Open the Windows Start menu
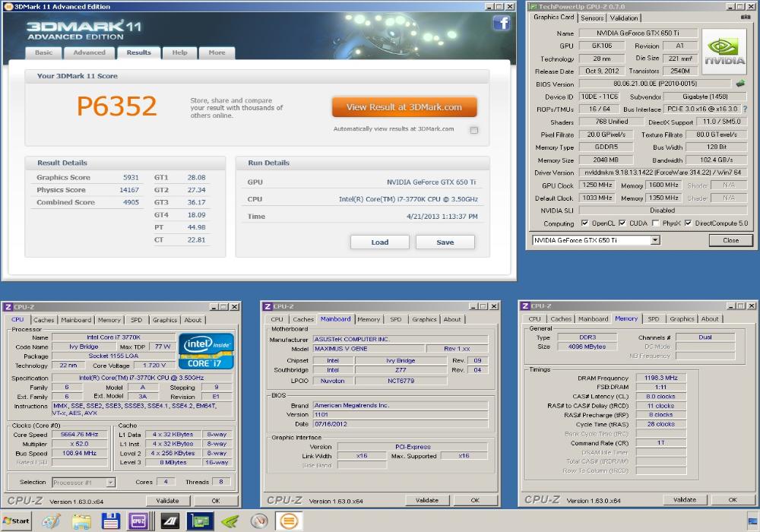Viewport: 760px width, 532px height. coord(17,521)
